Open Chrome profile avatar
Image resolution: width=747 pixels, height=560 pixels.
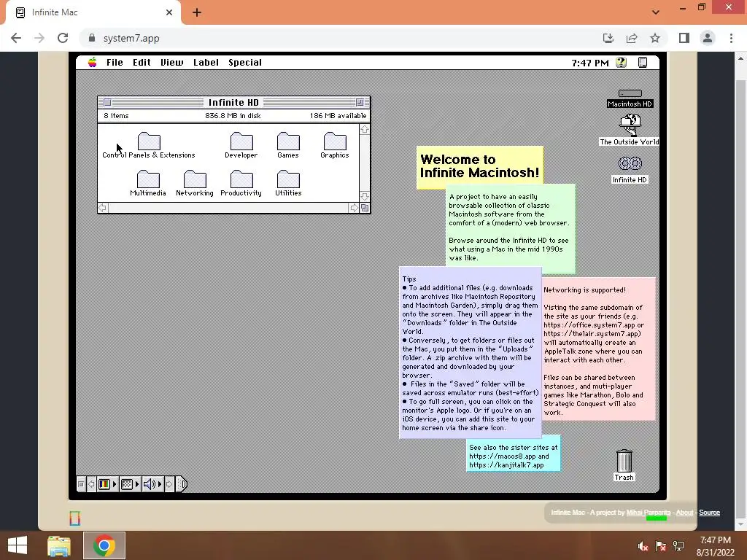[708, 38]
